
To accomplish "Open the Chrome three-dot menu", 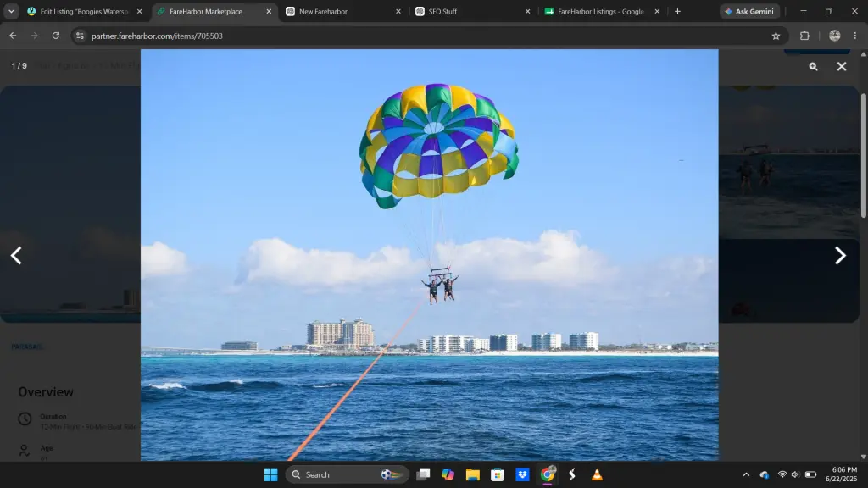I will click(855, 36).
